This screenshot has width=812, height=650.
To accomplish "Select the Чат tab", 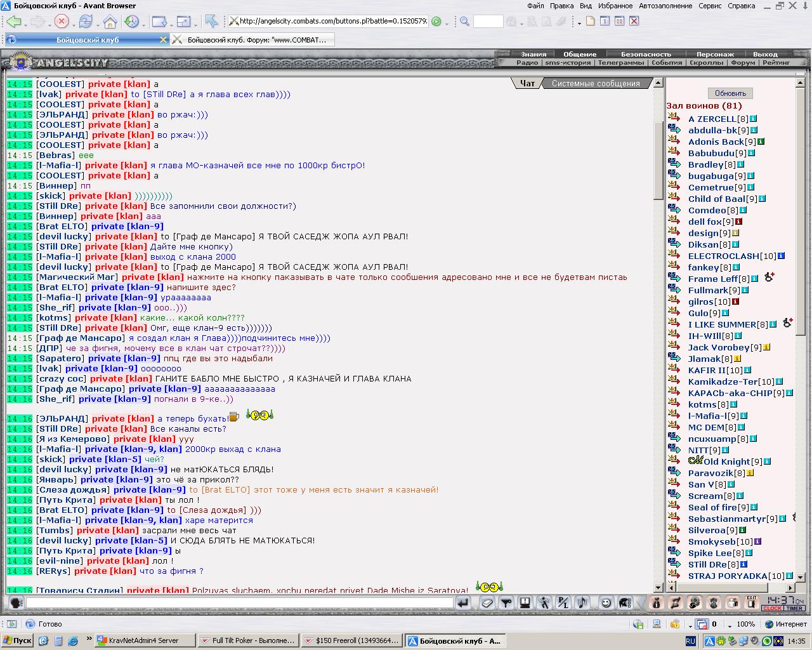I will pyautogui.click(x=527, y=83).
